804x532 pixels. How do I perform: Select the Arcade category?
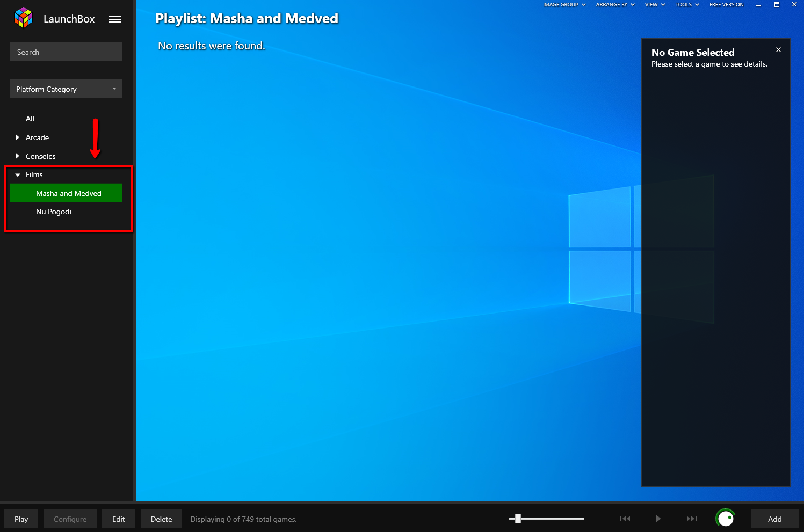(37, 137)
